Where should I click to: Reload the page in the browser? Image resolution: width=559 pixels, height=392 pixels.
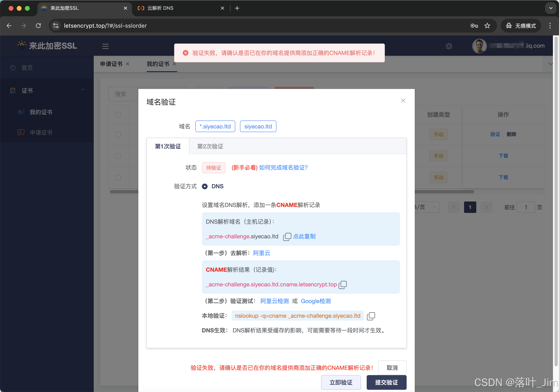[x=38, y=26]
